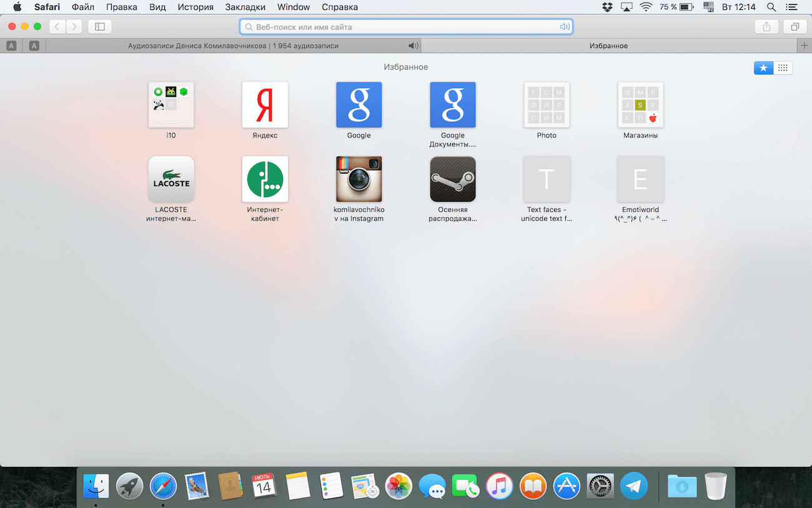
Task: Open Launchpad from the Dock
Action: (x=130, y=486)
